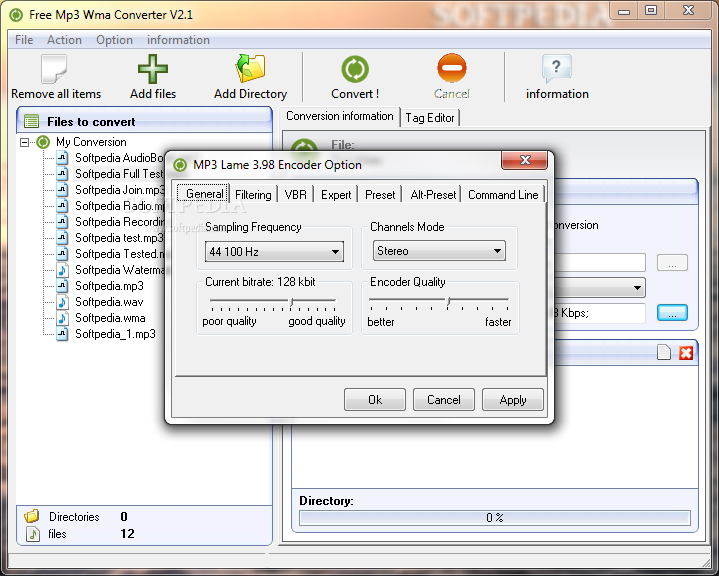Switch to the Expert tab
719x576 pixels.
336,195
